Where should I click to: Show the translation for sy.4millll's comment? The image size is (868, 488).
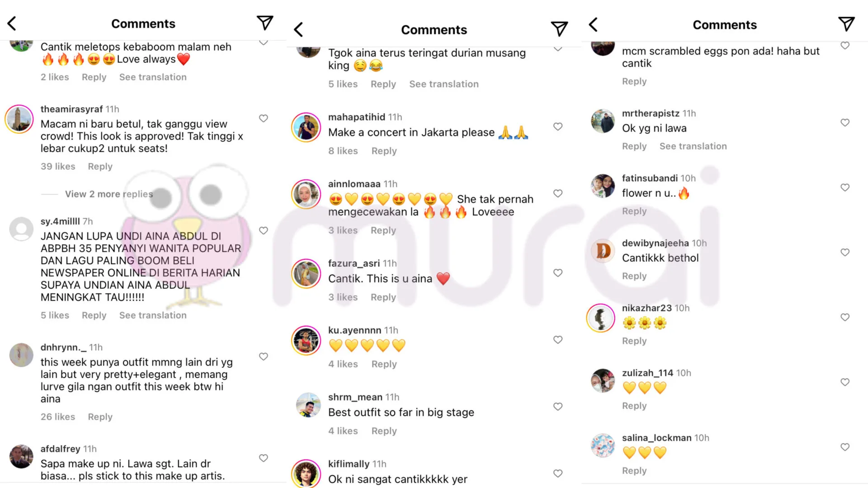pyautogui.click(x=153, y=315)
